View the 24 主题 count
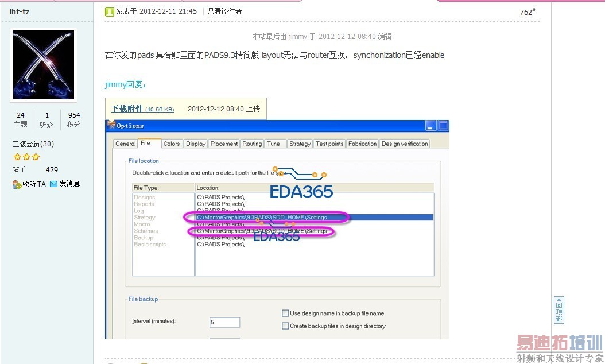 click(21, 119)
